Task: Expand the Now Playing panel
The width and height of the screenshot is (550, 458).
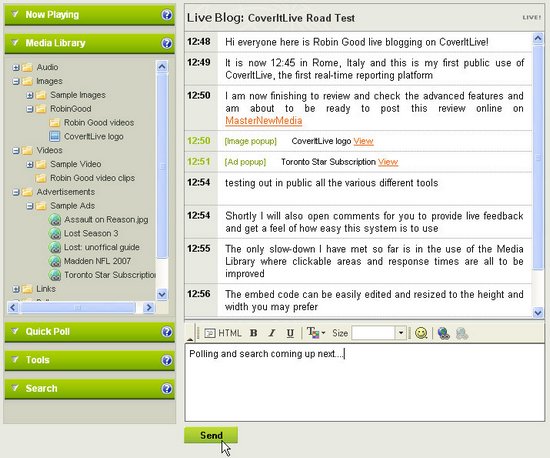Action: pyautogui.click(x=15, y=14)
